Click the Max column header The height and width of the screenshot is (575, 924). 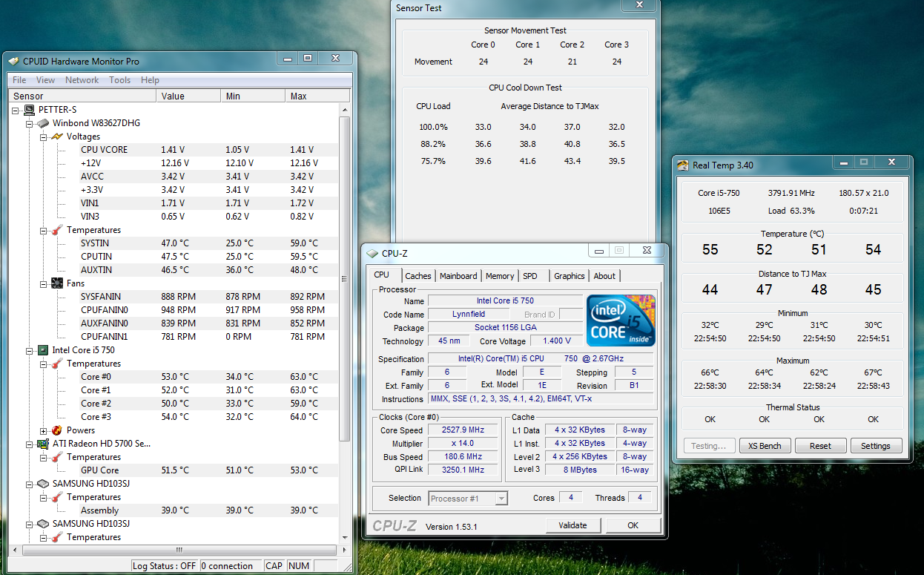point(317,96)
